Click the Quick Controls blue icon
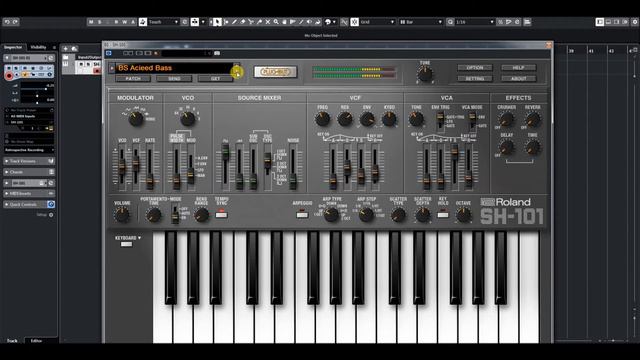This screenshot has height=360, width=640. (x=51, y=204)
